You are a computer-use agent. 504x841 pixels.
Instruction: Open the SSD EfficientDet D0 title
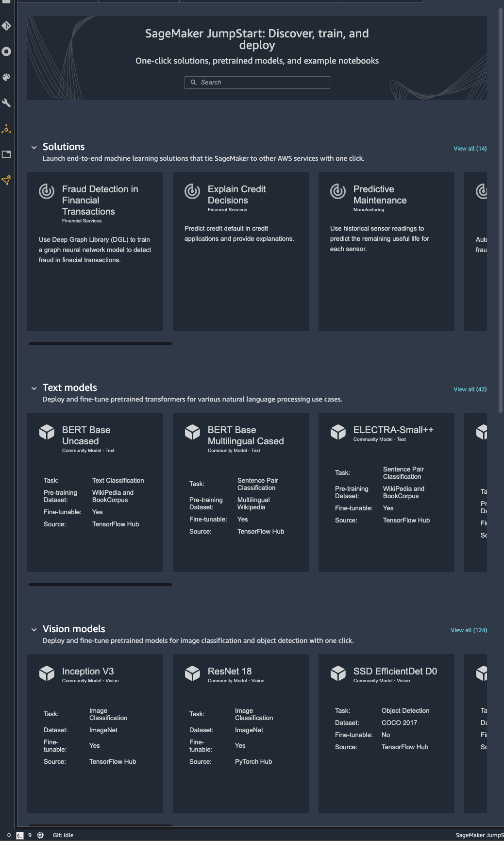[x=395, y=671]
